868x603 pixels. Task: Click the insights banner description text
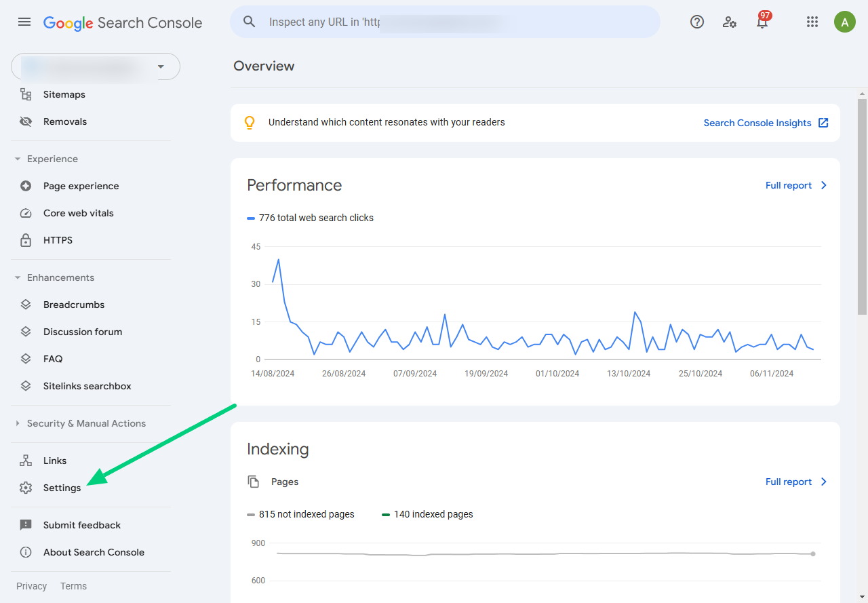pyautogui.click(x=387, y=122)
